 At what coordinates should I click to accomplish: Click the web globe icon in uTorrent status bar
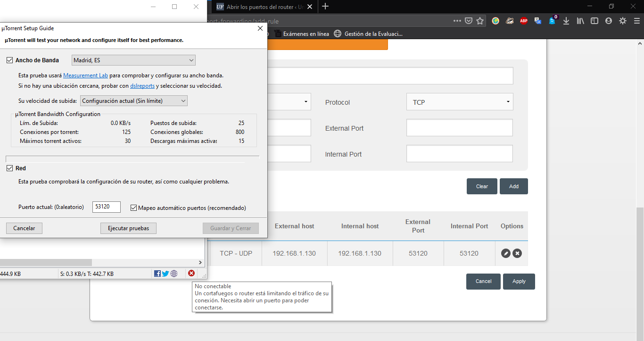[174, 274]
